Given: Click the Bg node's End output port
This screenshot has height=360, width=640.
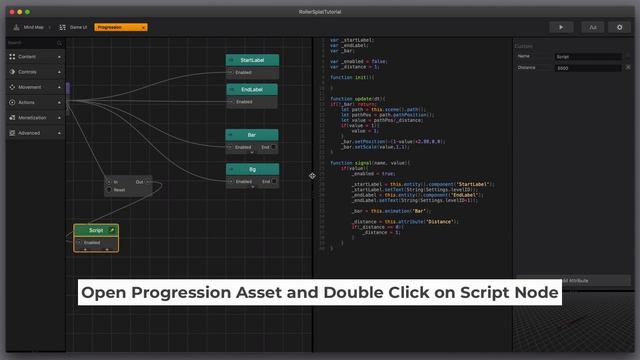Looking at the screenshot, I should (x=274, y=181).
